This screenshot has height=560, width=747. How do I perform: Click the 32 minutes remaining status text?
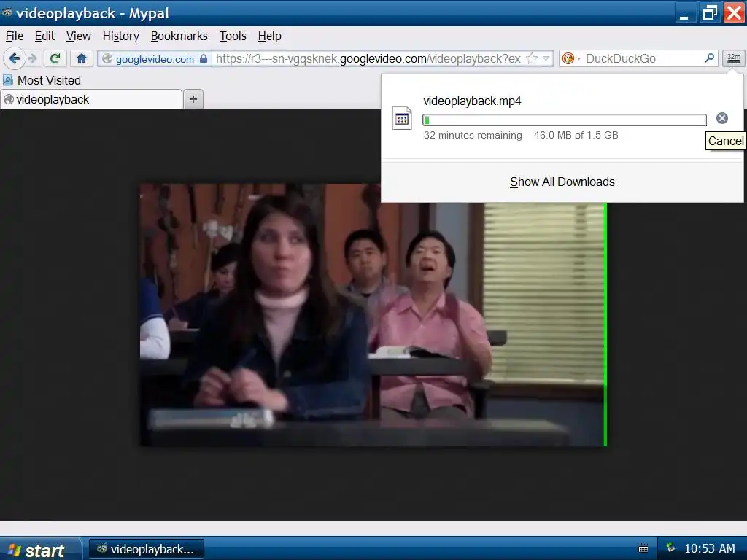pyautogui.click(x=521, y=135)
